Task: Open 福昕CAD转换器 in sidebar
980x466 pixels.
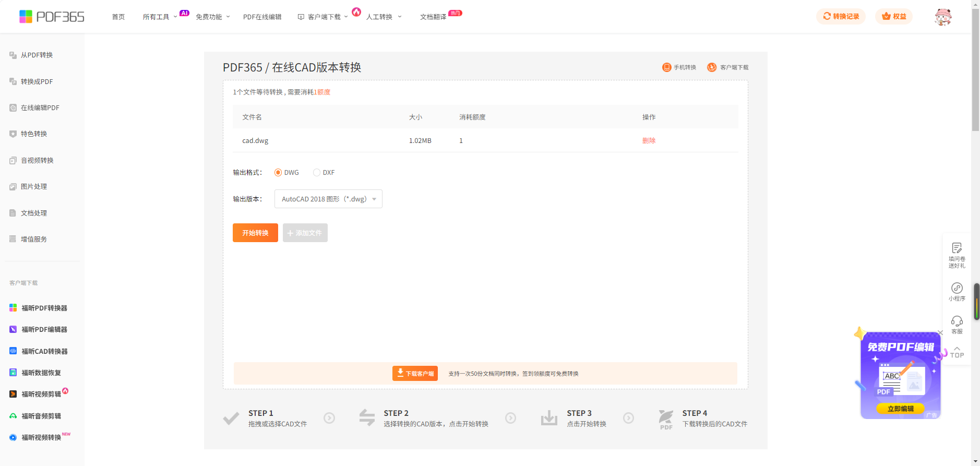Action: 44,351
